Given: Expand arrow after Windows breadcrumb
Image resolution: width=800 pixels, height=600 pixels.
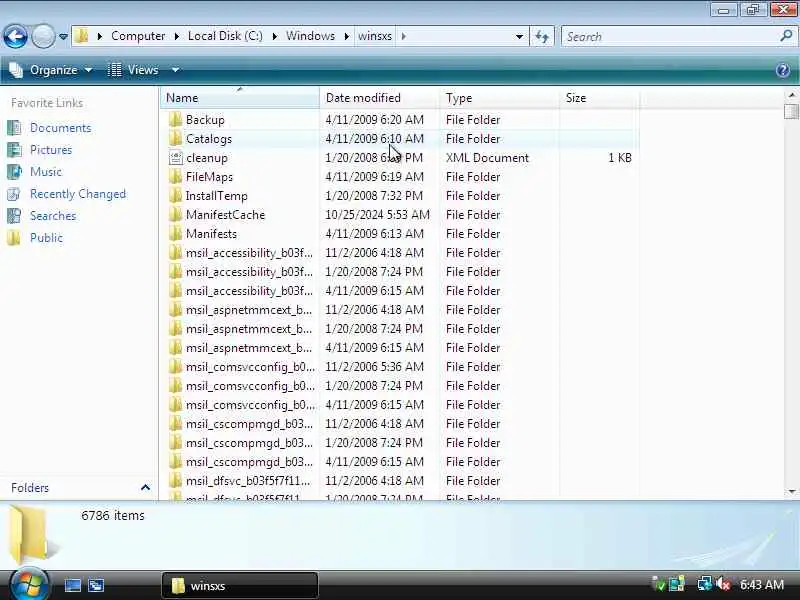Looking at the screenshot, I should [347, 36].
